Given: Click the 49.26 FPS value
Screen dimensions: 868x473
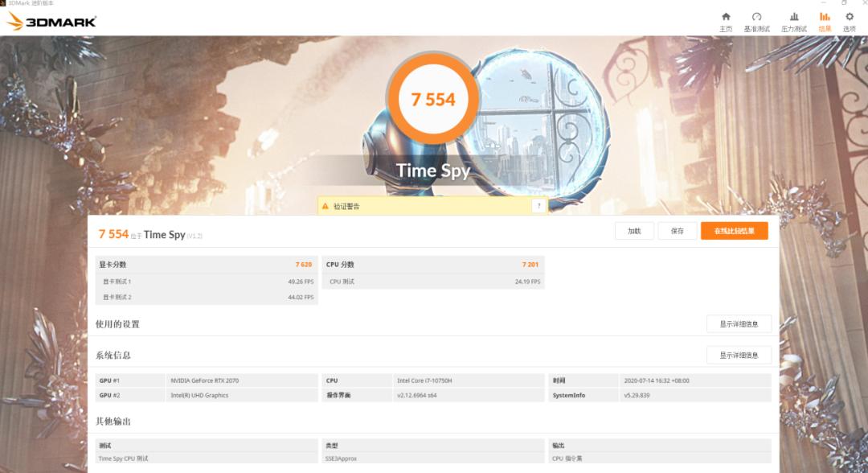Looking at the screenshot, I should coord(301,282).
